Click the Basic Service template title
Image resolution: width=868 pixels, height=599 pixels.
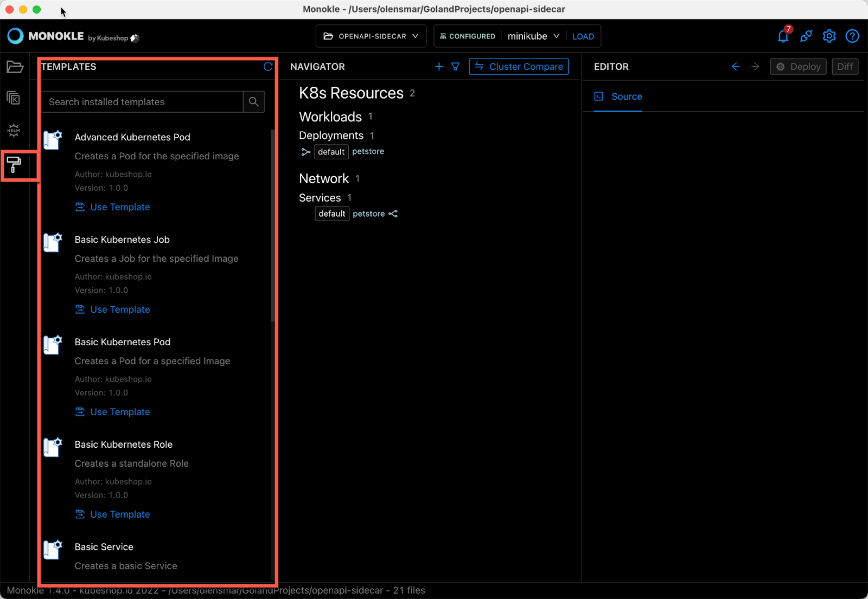click(104, 547)
